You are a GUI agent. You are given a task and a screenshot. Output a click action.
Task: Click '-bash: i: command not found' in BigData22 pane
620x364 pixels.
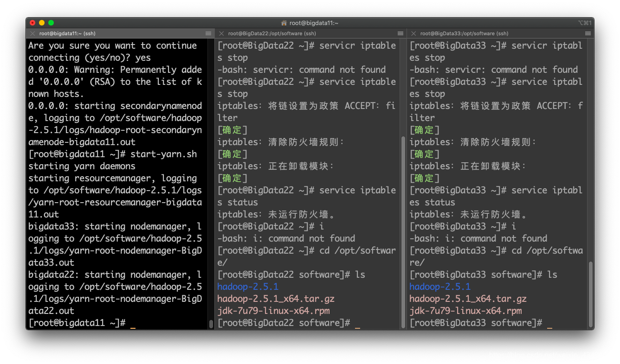(286, 238)
